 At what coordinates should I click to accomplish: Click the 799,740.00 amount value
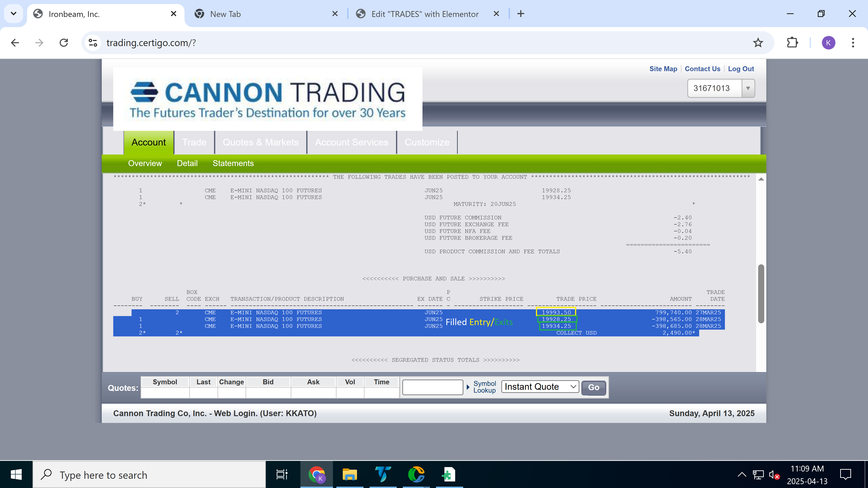click(x=673, y=312)
